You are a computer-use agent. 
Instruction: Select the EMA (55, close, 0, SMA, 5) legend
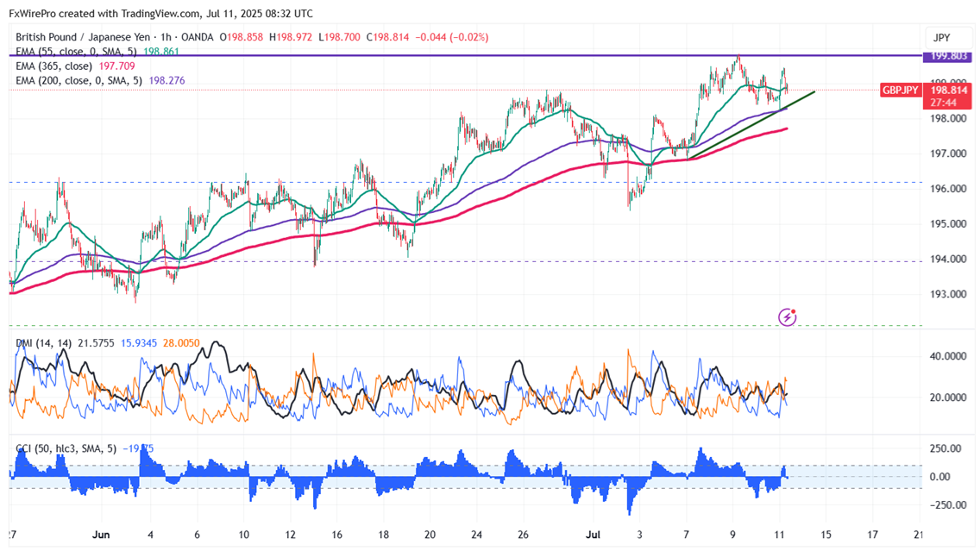[x=76, y=51]
